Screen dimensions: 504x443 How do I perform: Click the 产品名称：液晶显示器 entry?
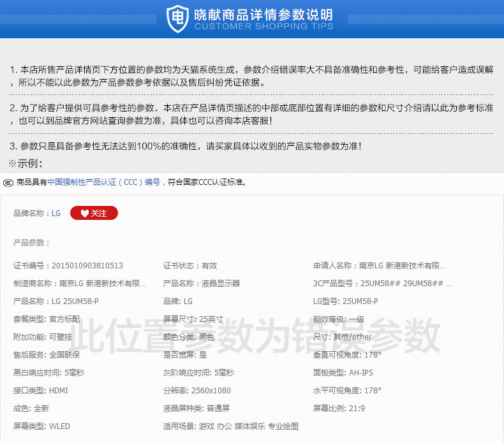coord(202,284)
